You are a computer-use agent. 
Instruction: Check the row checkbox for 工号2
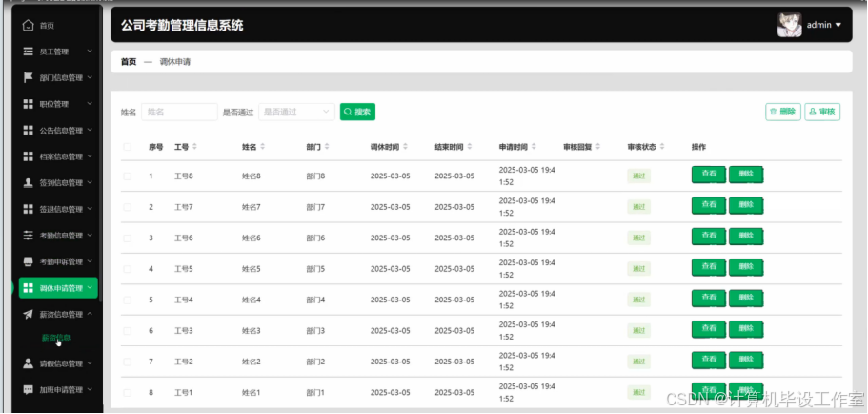coord(128,362)
